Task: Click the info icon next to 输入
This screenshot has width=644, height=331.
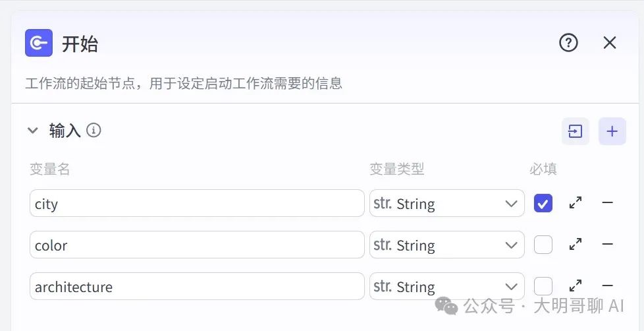Action: (x=94, y=131)
